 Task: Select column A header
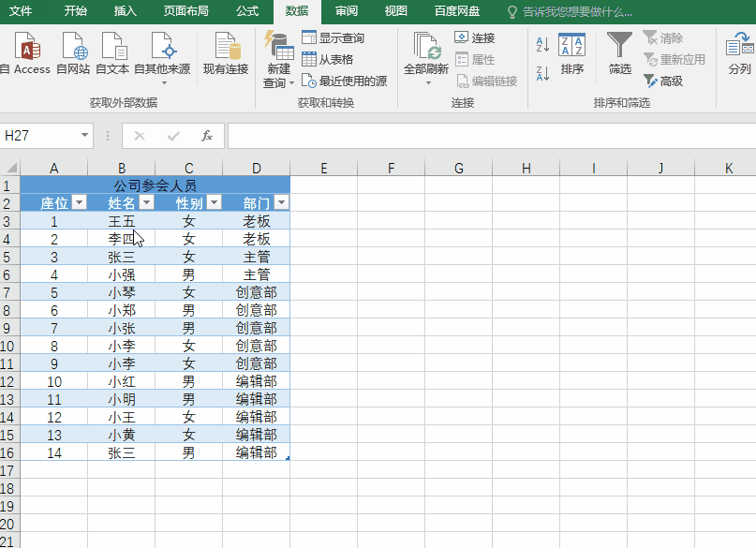pos(54,169)
